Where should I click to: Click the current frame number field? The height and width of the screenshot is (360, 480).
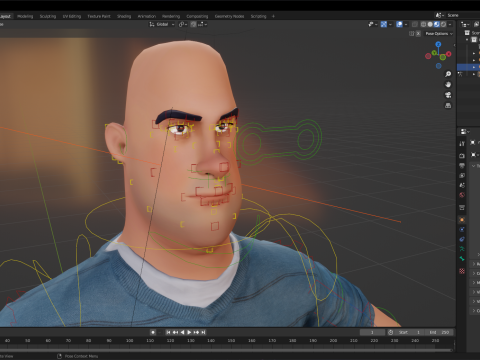(372, 332)
